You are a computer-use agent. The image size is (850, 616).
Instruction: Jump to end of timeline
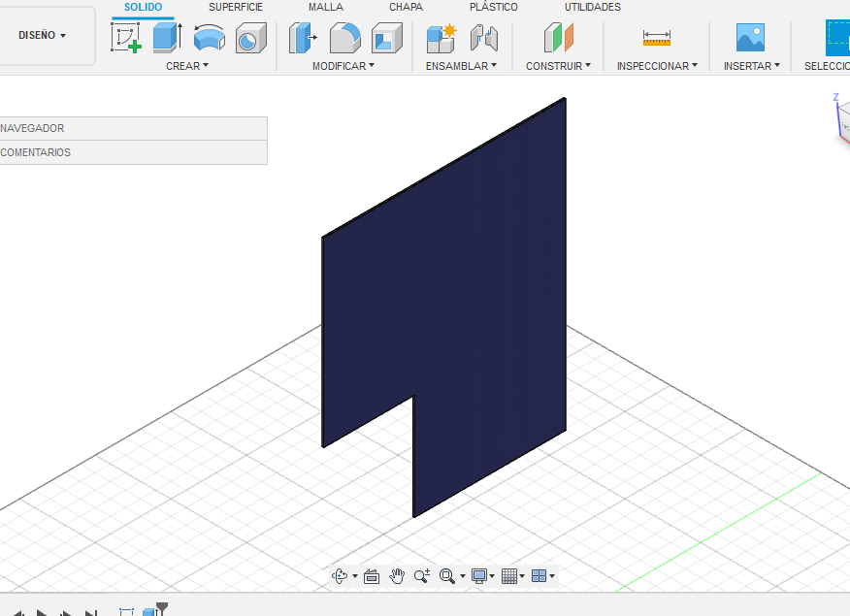coord(90,613)
